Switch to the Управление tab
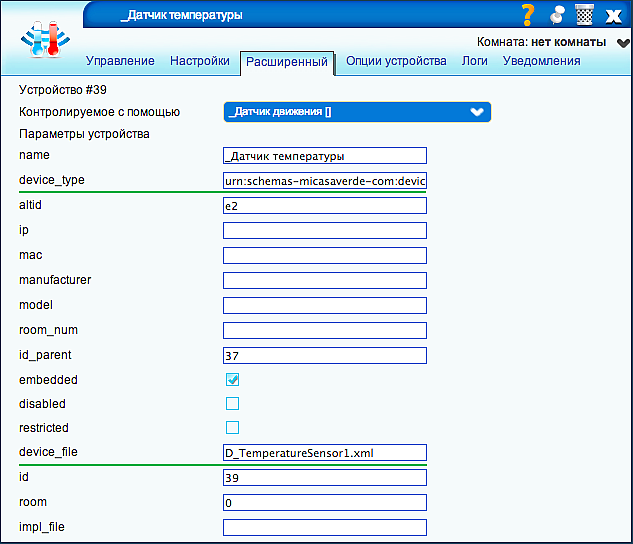The height and width of the screenshot is (544, 633). click(x=120, y=61)
